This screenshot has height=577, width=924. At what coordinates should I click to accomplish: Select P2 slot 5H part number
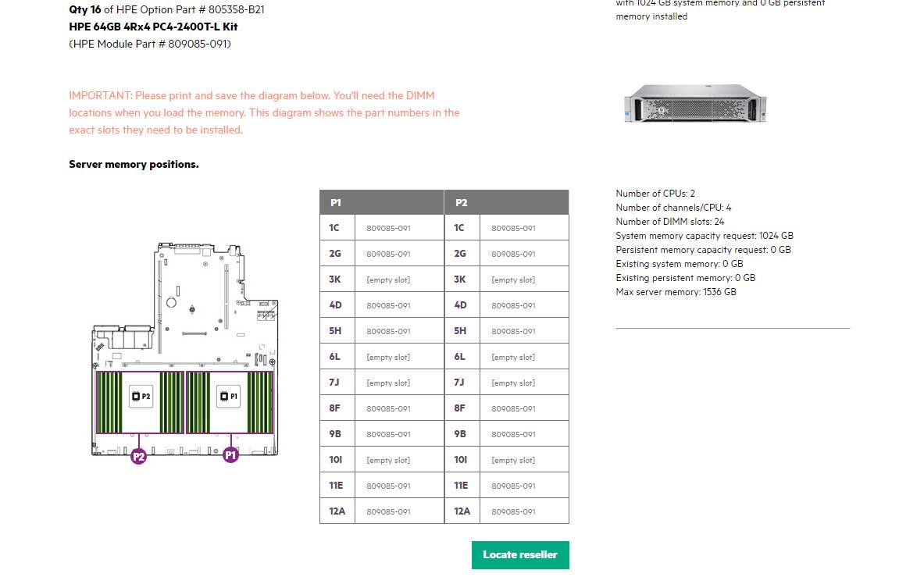(x=513, y=332)
